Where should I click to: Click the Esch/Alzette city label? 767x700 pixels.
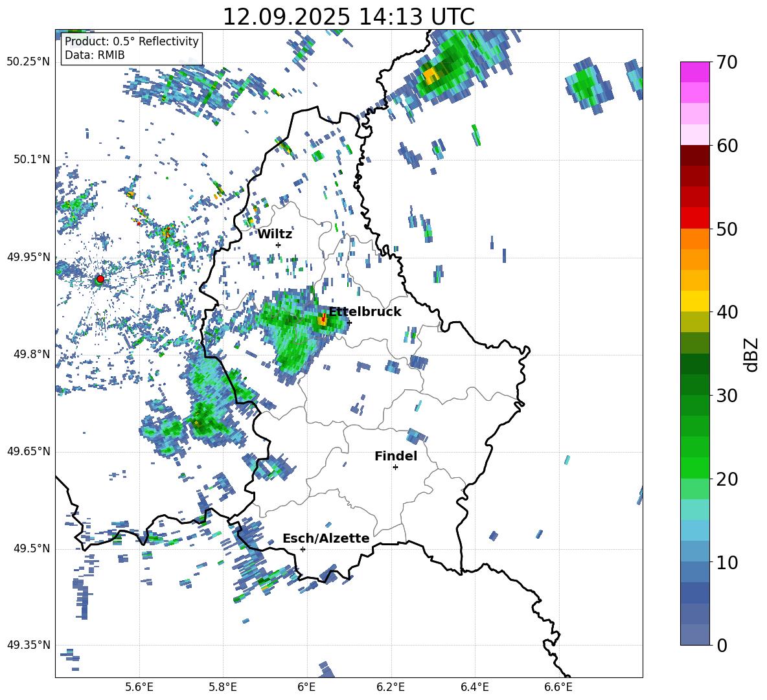tap(326, 538)
